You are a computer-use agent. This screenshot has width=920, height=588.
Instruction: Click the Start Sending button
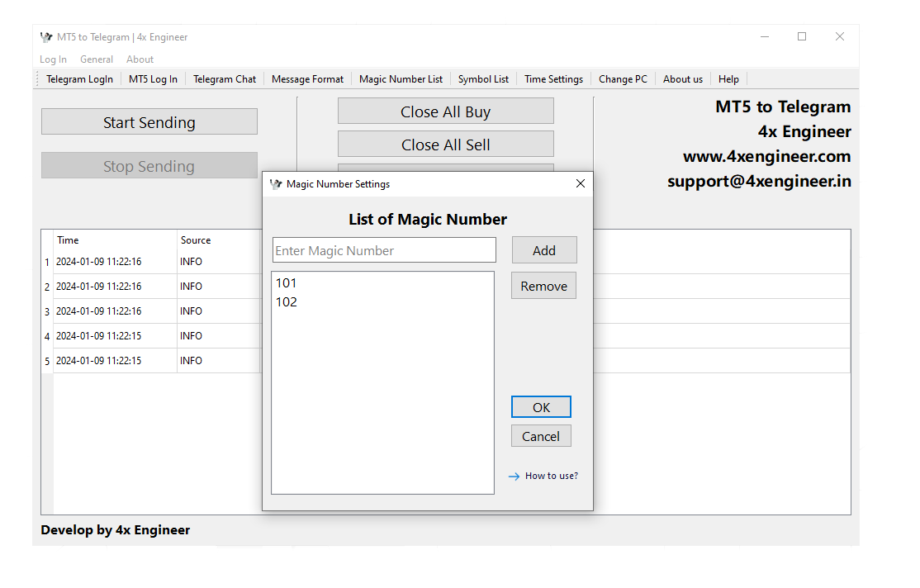coord(149,121)
